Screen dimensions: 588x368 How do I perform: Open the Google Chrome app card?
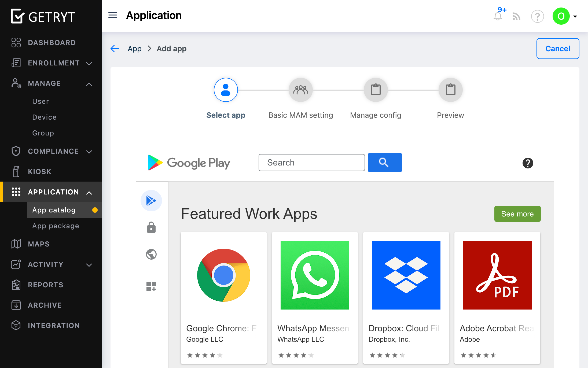click(x=224, y=298)
